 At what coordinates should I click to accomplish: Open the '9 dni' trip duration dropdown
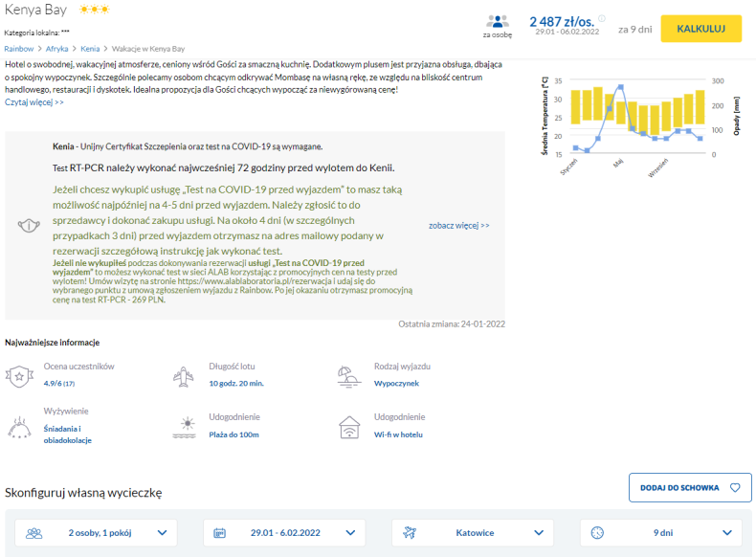[x=661, y=533]
